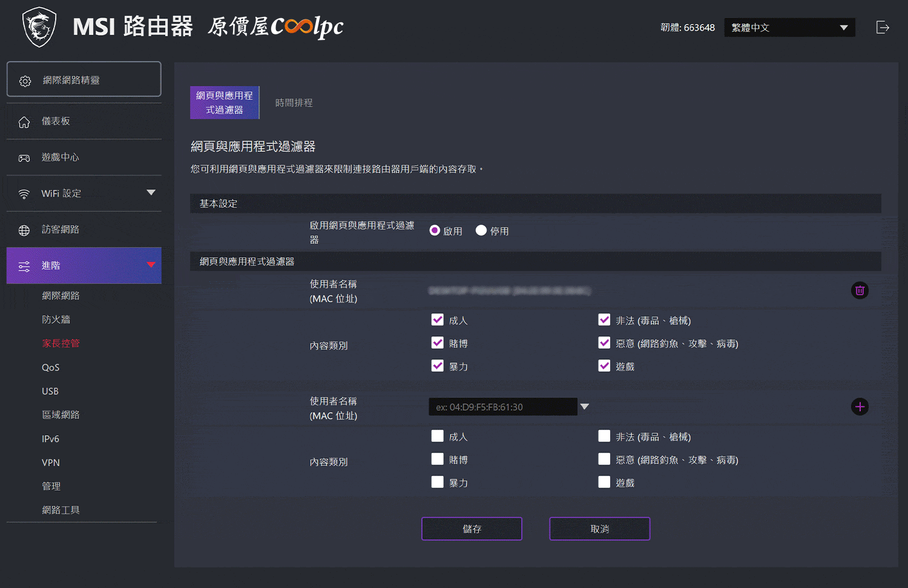Open 網際網路 submenu item
Screen dimensions: 908x588
[61, 295]
